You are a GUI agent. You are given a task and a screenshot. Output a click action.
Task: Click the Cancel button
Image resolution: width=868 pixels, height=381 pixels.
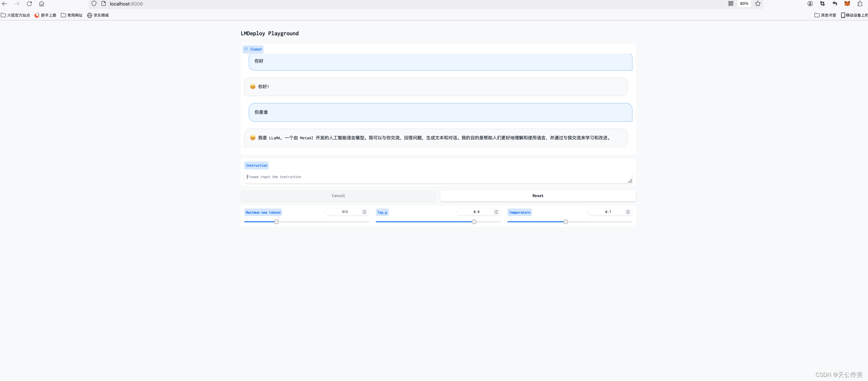[338, 196]
